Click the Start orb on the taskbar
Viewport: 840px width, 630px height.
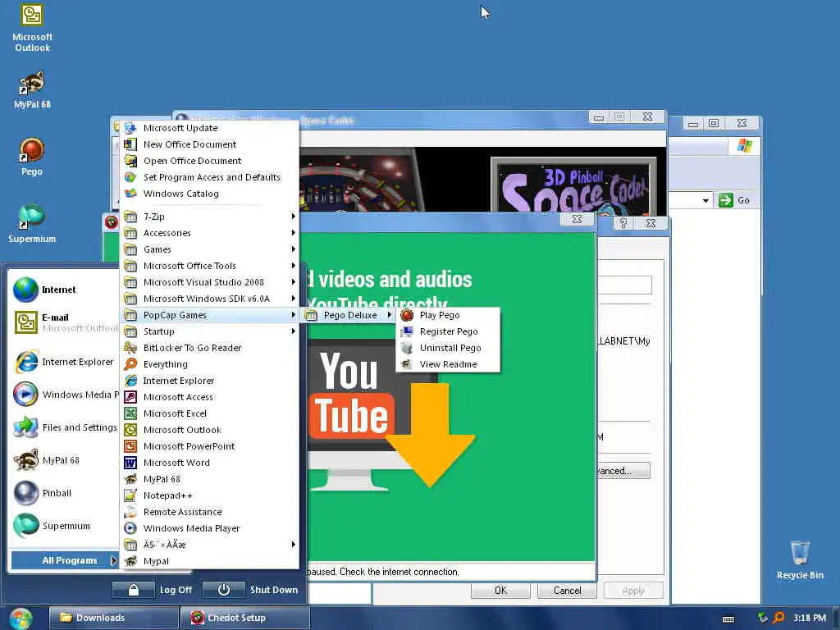[20, 619]
